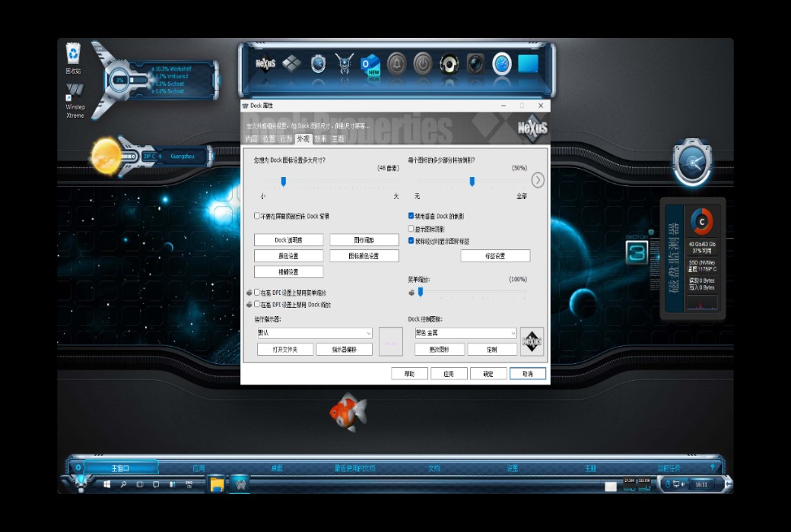Click the Outlook icon on the dock
791x532 pixels.
(x=370, y=64)
